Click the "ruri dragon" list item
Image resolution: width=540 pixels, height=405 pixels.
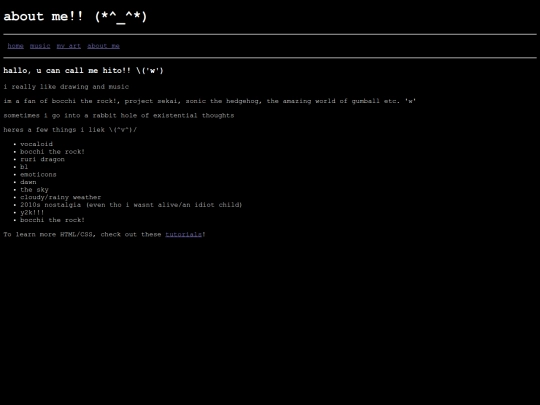click(42, 159)
